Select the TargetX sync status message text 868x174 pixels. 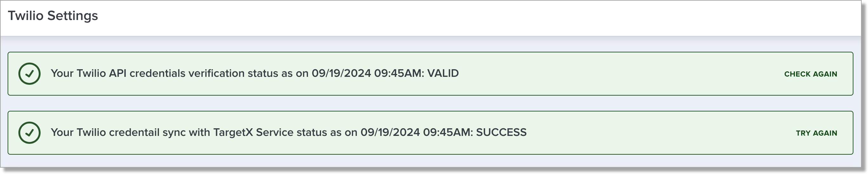pyautogui.click(x=288, y=132)
